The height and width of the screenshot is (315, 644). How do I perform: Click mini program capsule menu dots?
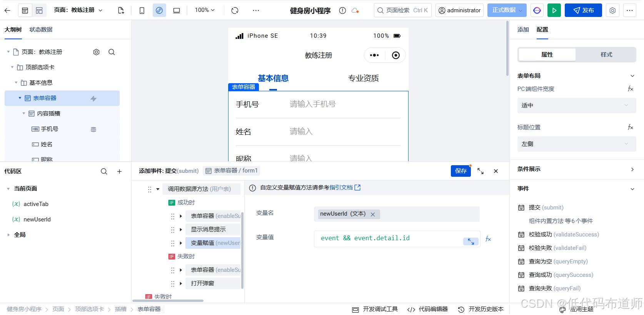374,55
